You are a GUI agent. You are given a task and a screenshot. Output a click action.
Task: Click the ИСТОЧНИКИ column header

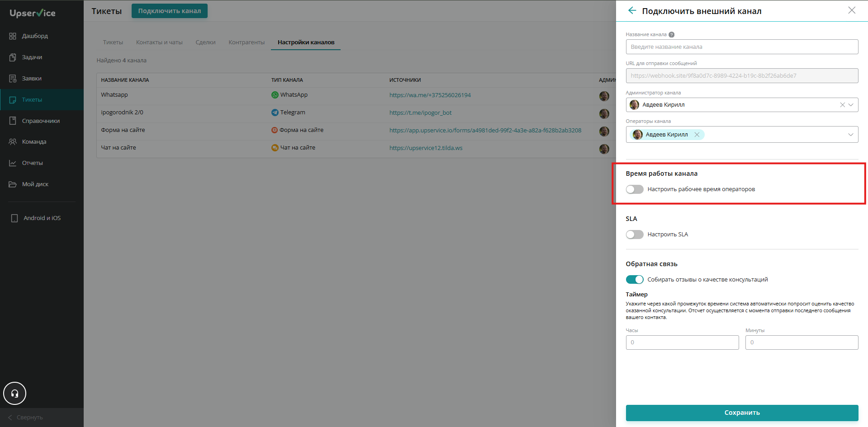(405, 80)
